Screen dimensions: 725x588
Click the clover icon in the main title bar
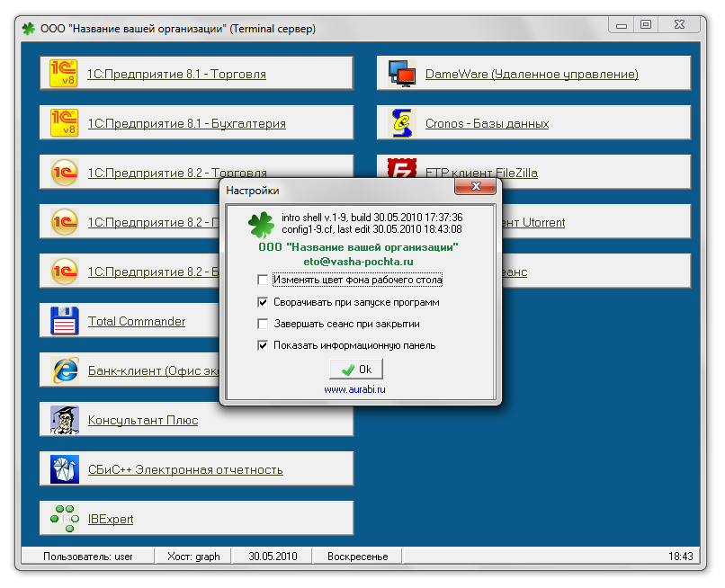[29, 29]
